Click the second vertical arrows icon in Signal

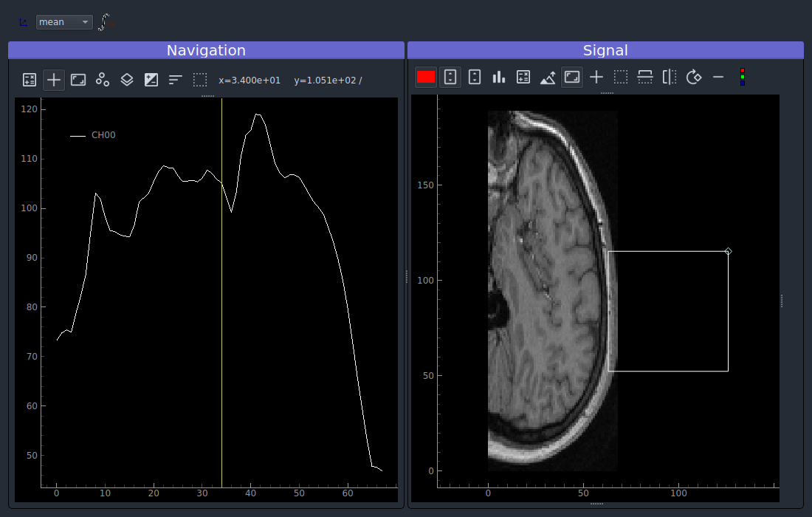click(x=475, y=78)
